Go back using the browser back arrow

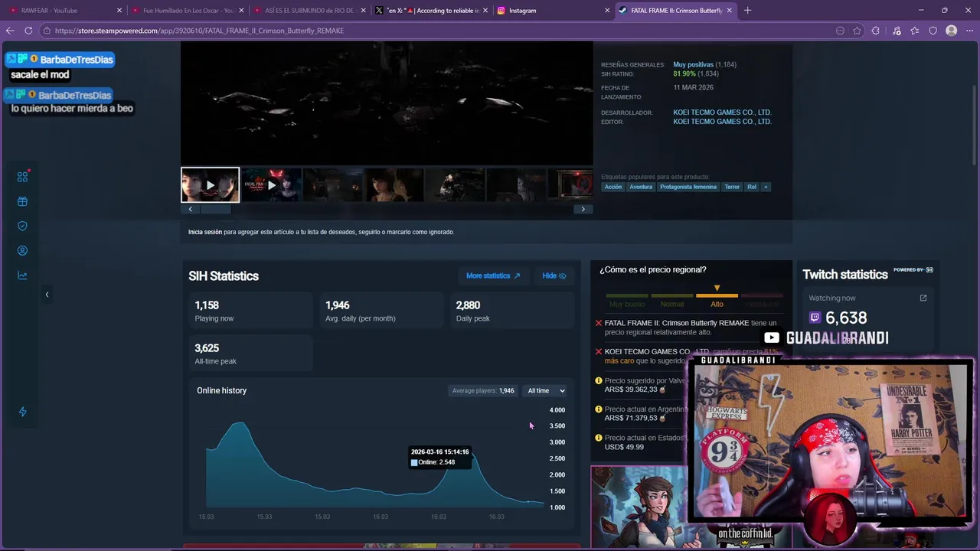point(10,31)
